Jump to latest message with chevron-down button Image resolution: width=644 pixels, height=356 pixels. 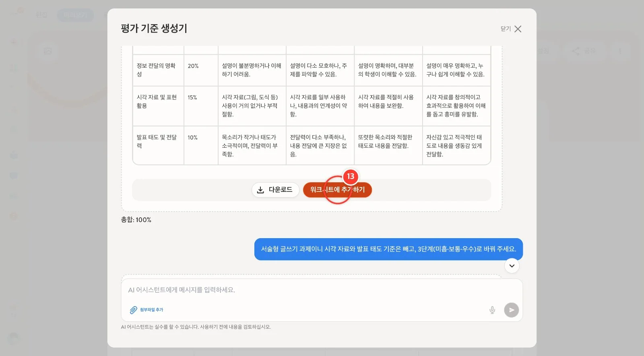coord(512,266)
